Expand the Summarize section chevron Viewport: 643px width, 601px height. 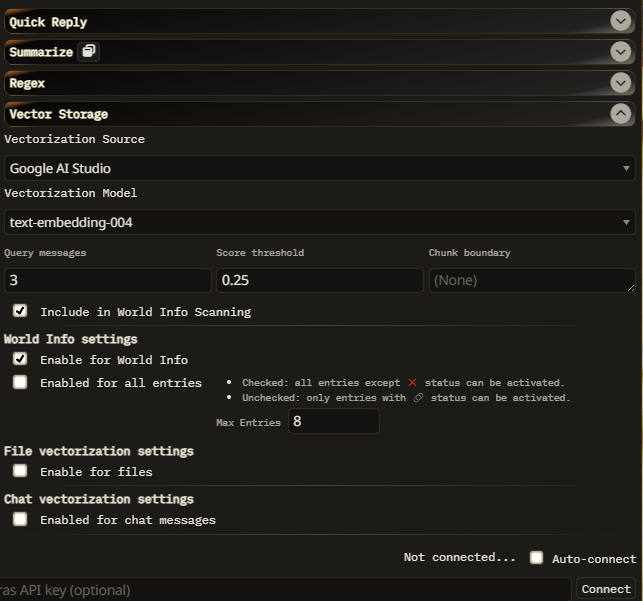620,52
